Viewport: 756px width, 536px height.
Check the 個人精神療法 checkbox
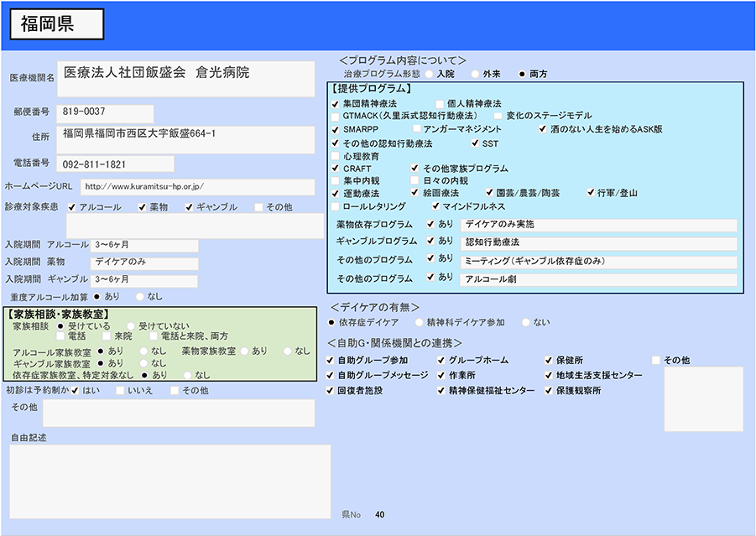point(439,103)
